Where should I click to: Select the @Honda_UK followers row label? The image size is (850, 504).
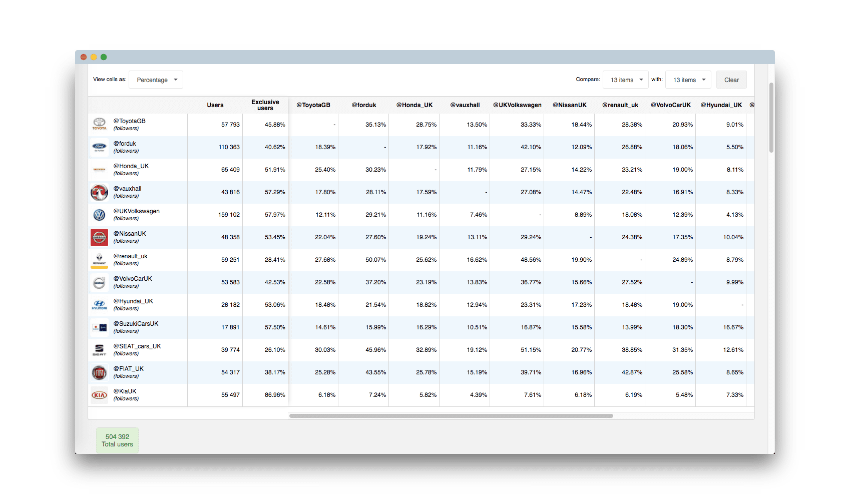(131, 170)
